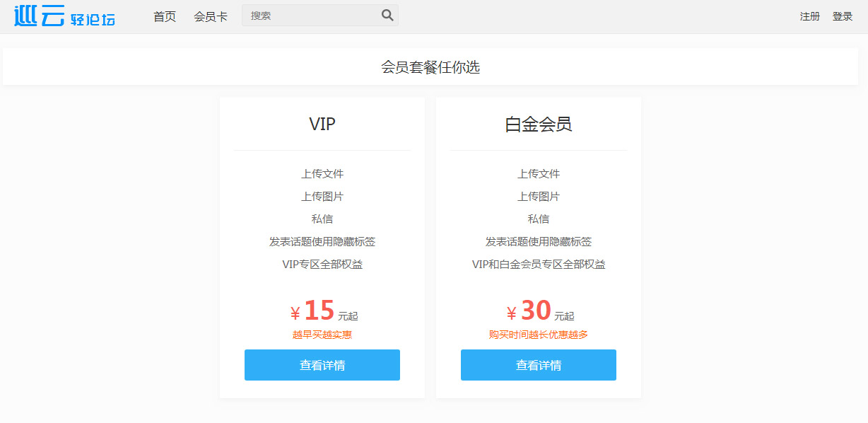The height and width of the screenshot is (423, 868).
Task: Click the search magnifier icon
Action: pos(387,16)
